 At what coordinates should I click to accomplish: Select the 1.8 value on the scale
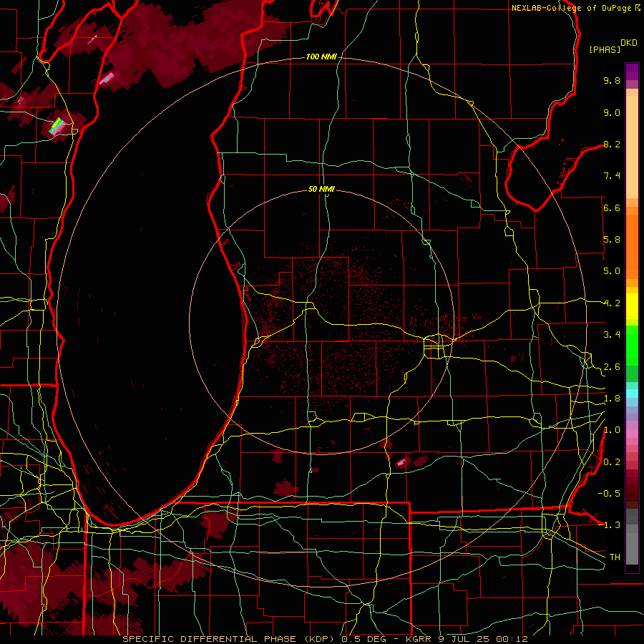point(612,399)
